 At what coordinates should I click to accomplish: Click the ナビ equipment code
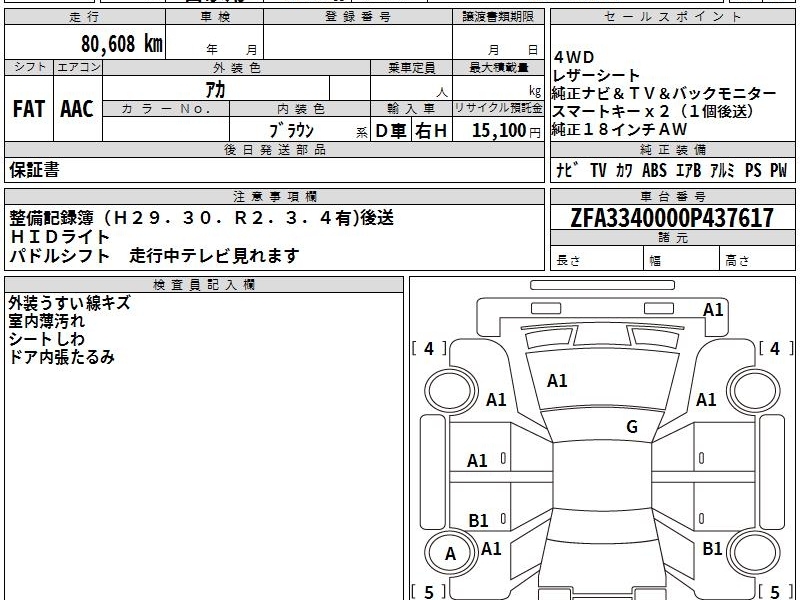567,170
